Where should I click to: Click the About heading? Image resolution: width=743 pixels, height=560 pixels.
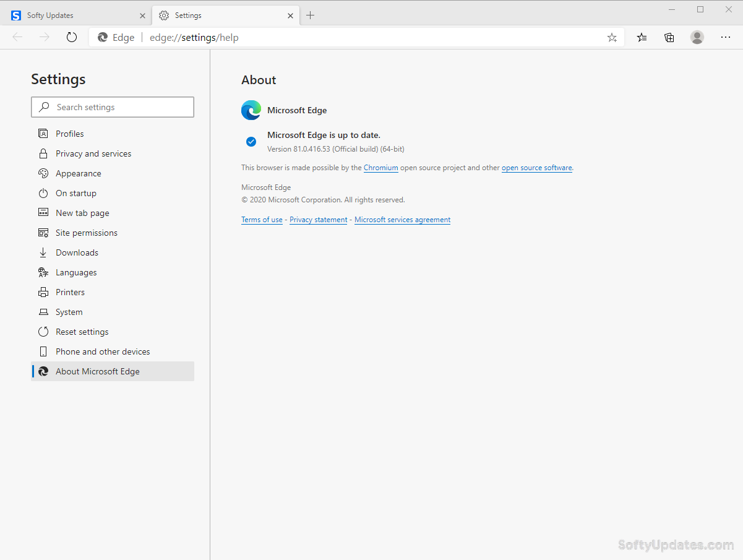coord(259,80)
